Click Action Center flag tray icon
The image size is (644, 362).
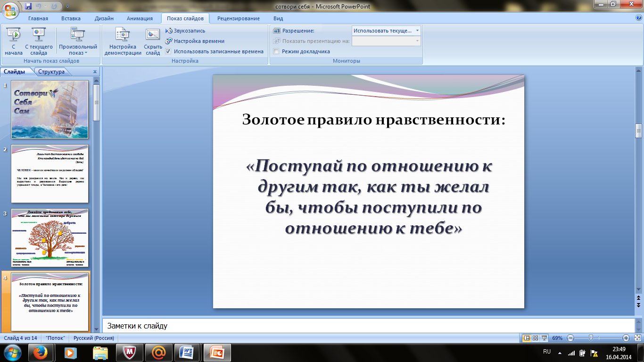[595, 353]
